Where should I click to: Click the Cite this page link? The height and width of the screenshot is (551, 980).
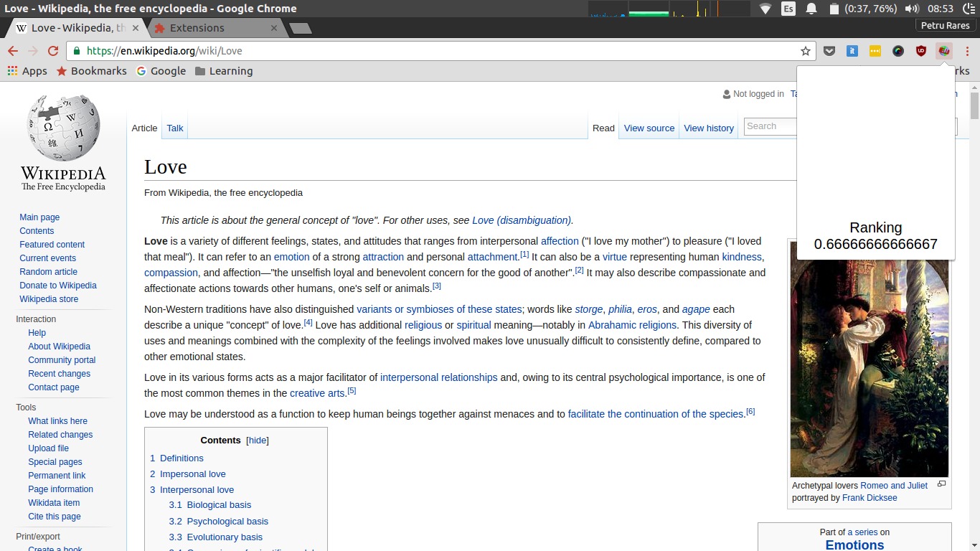pos(55,517)
